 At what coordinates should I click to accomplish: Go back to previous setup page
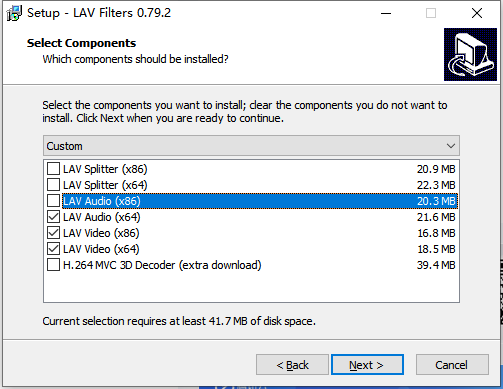point(292,365)
